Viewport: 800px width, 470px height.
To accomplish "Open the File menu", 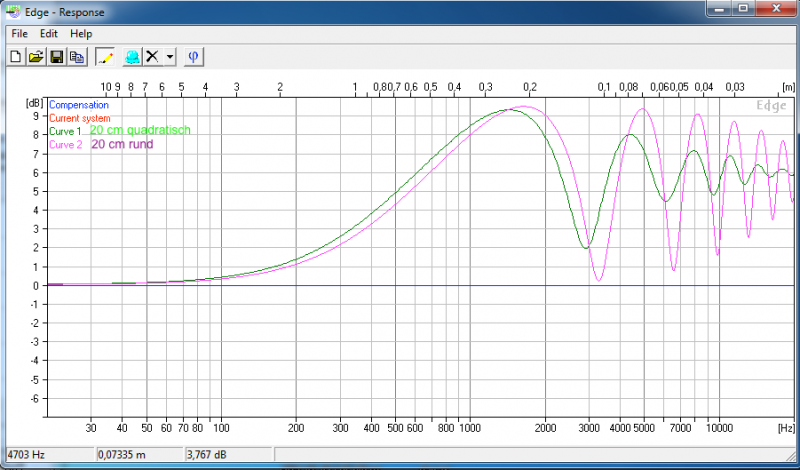I will (x=19, y=34).
